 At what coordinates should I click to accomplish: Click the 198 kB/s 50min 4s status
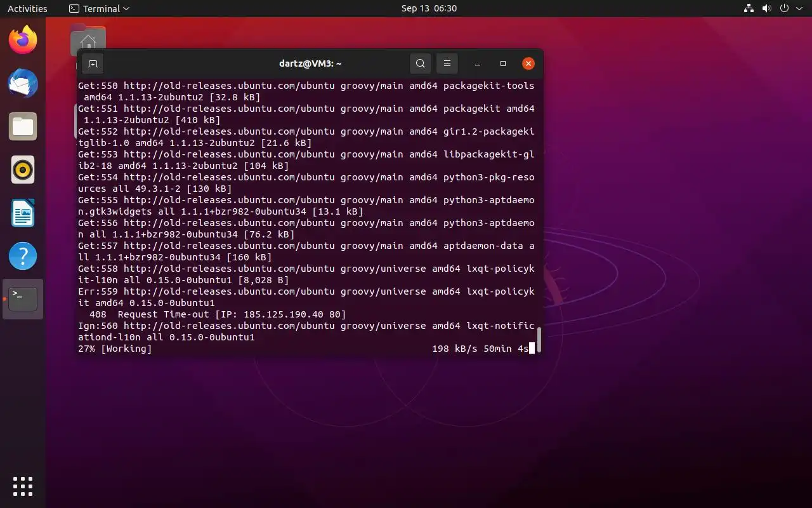(480, 349)
